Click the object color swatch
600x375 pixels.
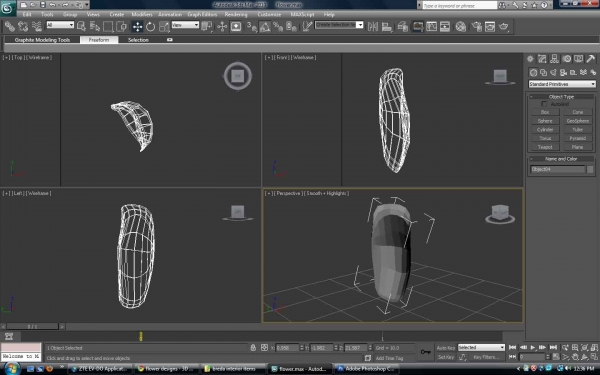click(x=590, y=169)
